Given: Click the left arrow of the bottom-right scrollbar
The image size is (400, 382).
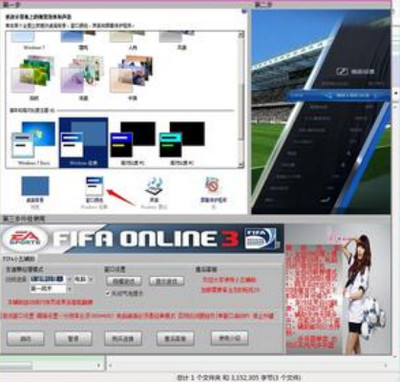Looking at the screenshot, I should [110, 365].
